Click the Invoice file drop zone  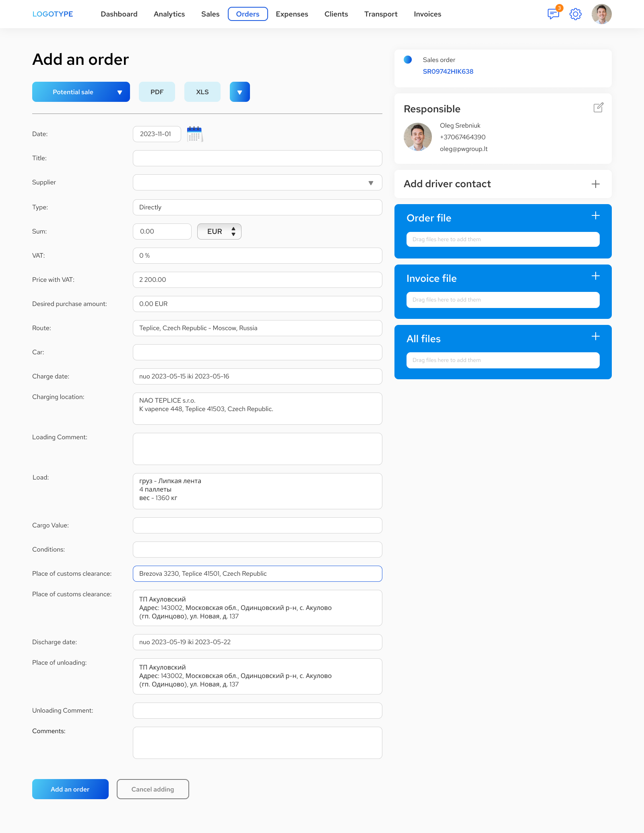tap(503, 300)
